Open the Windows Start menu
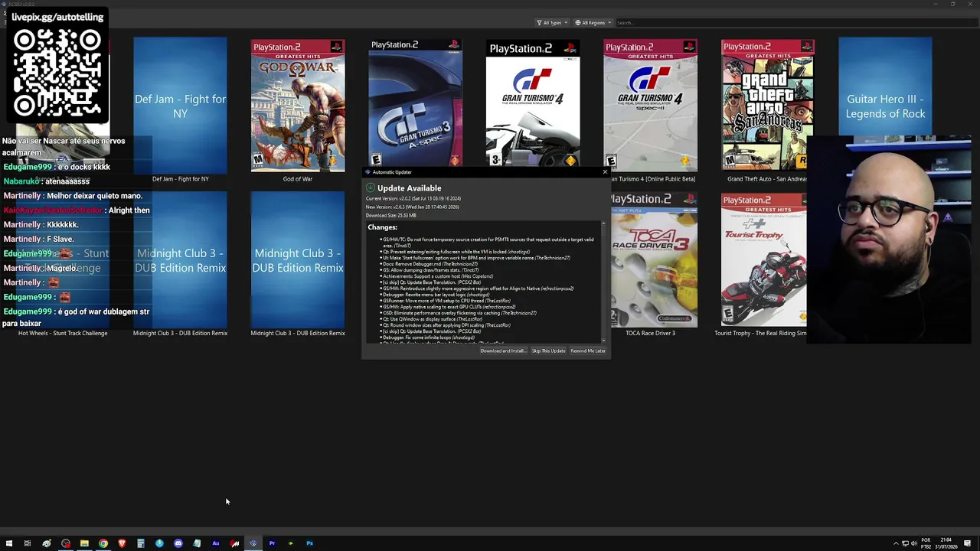Viewport: 980px width, 551px height. pos(9,543)
